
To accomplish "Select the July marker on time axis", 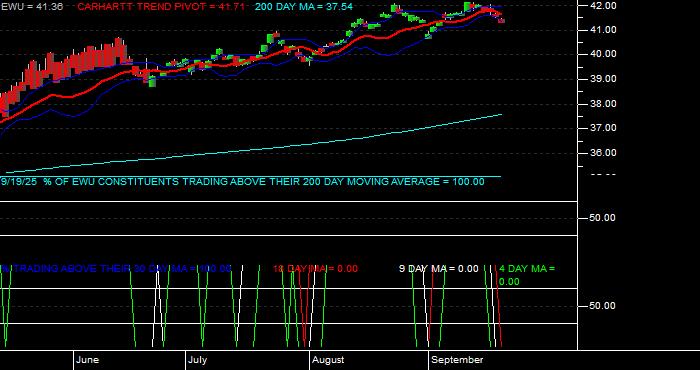I will tap(197, 360).
